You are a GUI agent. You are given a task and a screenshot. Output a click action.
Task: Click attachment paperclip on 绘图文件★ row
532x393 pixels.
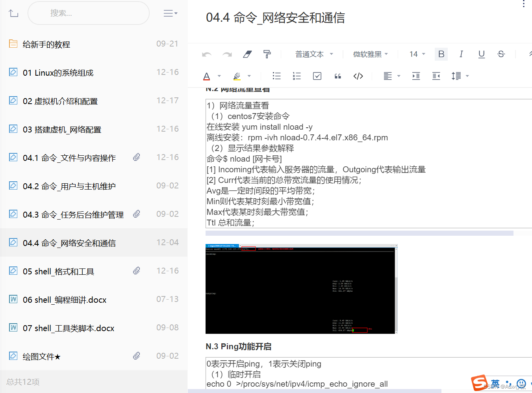[136, 356]
